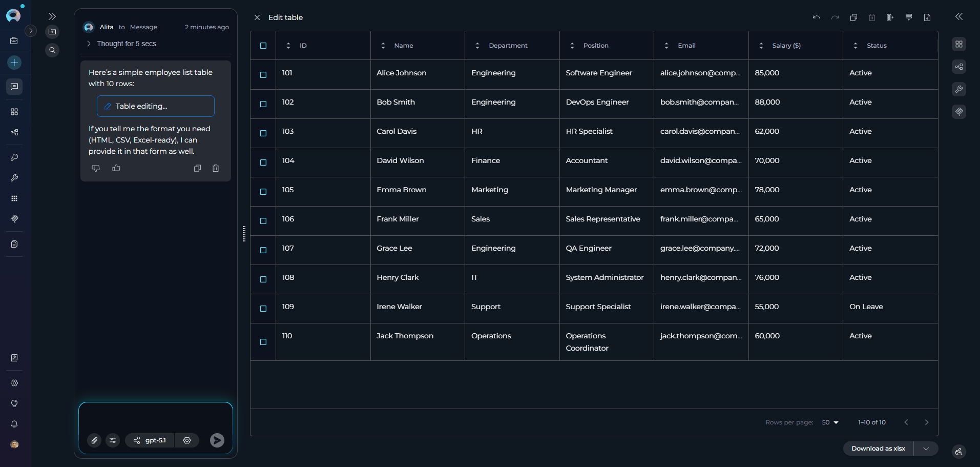Image resolution: width=980 pixels, height=467 pixels.
Task: Open the Download as xlsx options arrow
Action: pos(926,448)
